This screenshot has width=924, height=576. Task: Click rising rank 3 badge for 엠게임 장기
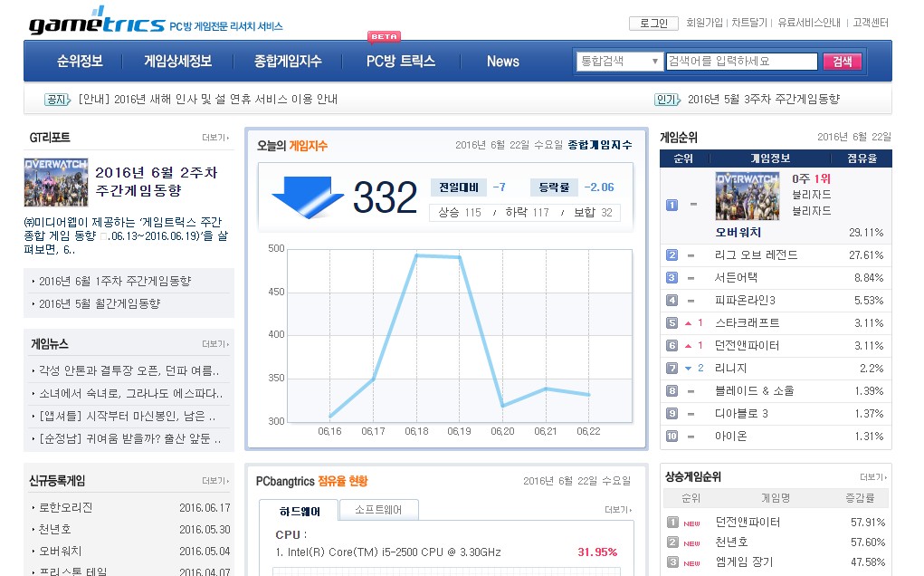(673, 562)
